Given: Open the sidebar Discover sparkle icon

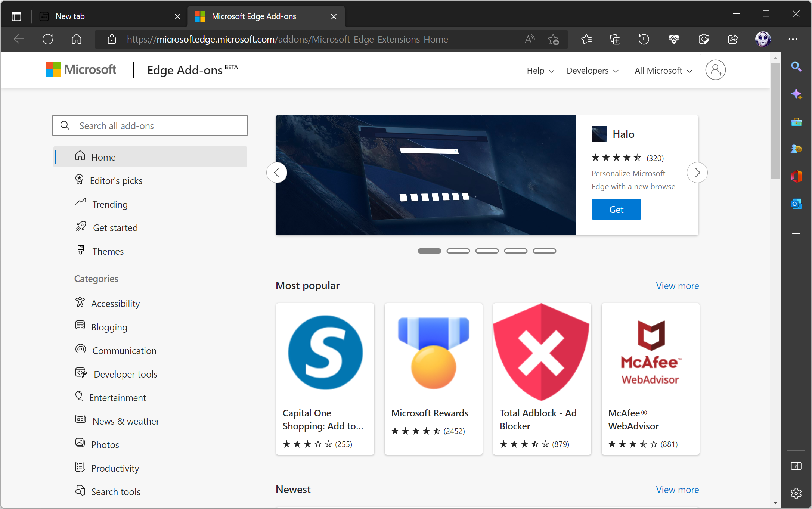Looking at the screenshot, I should pyautogui.click(x=796, y=94).
